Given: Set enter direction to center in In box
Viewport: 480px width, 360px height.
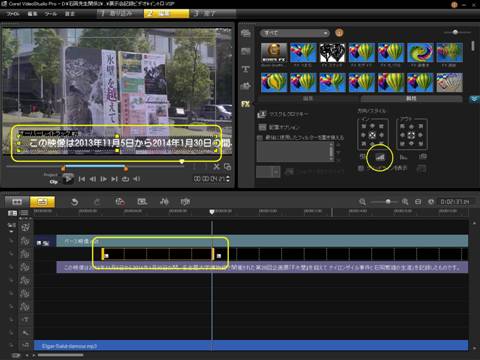Looking at the screenshot, I should click(372, 135).
